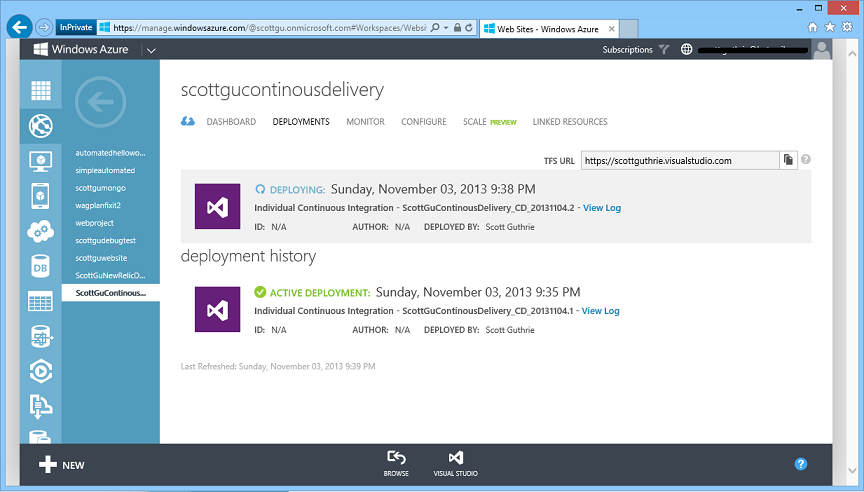This screenshot has width=864, height=492.
Task: Switch to the Scale preview tab
Action: (489, 122)
